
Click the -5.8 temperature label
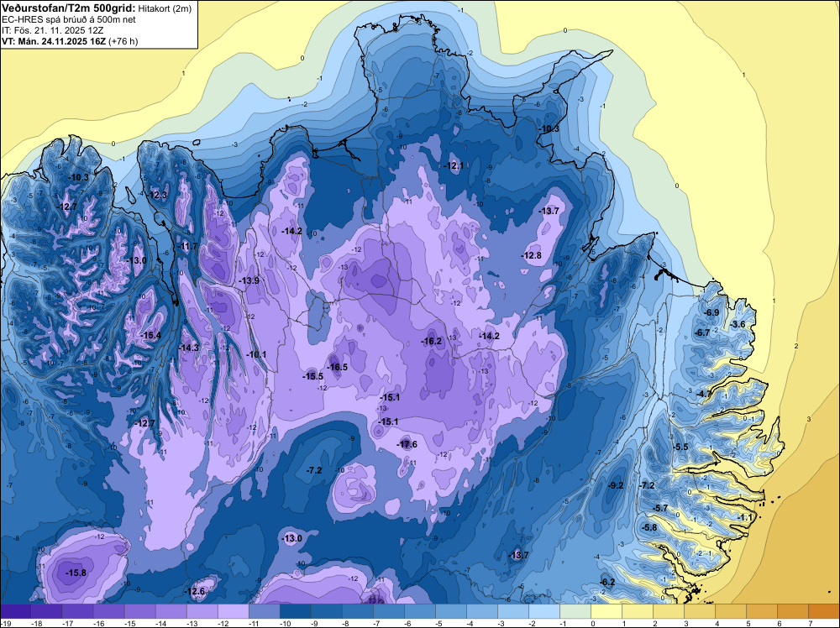(649, 527)
